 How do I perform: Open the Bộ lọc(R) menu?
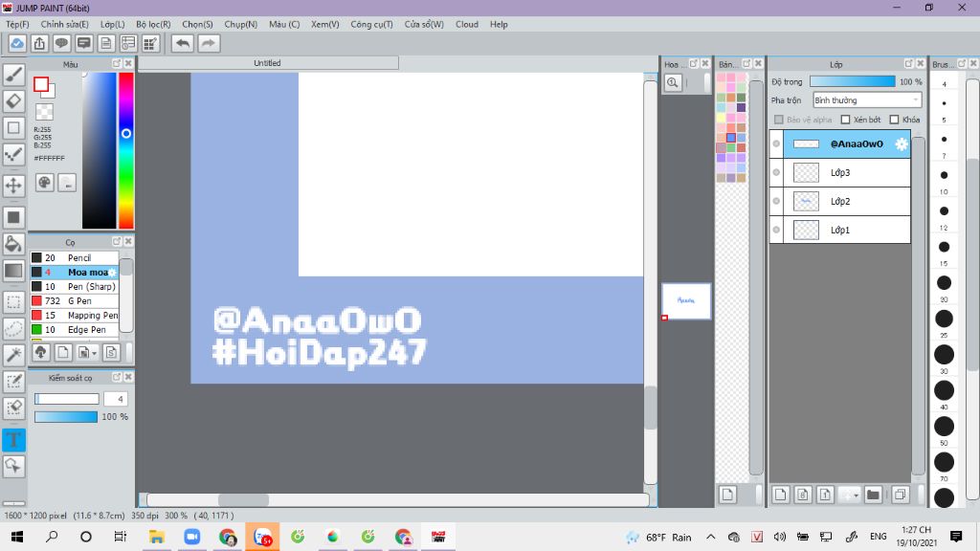click(x=153, y=24)
